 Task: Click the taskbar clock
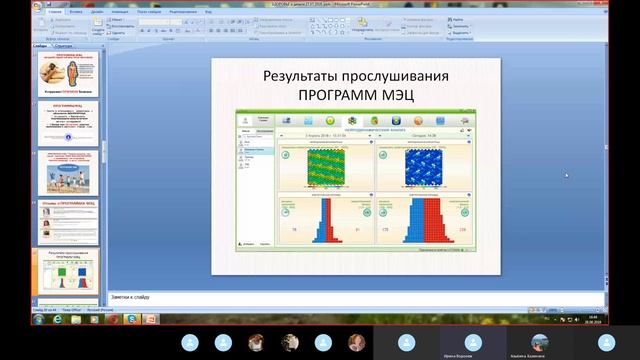coord(593,319)
